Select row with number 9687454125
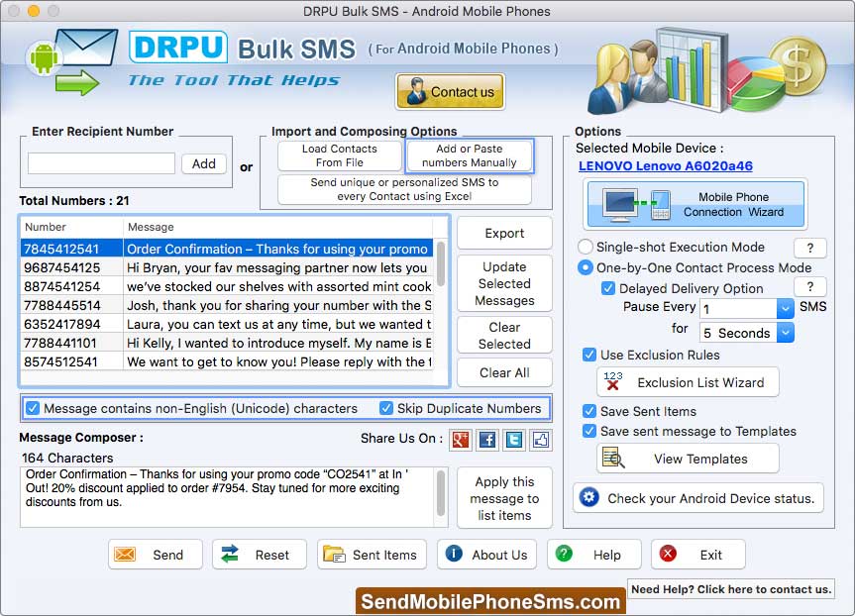This screenshot has height=616, width=855. (227, 267)
